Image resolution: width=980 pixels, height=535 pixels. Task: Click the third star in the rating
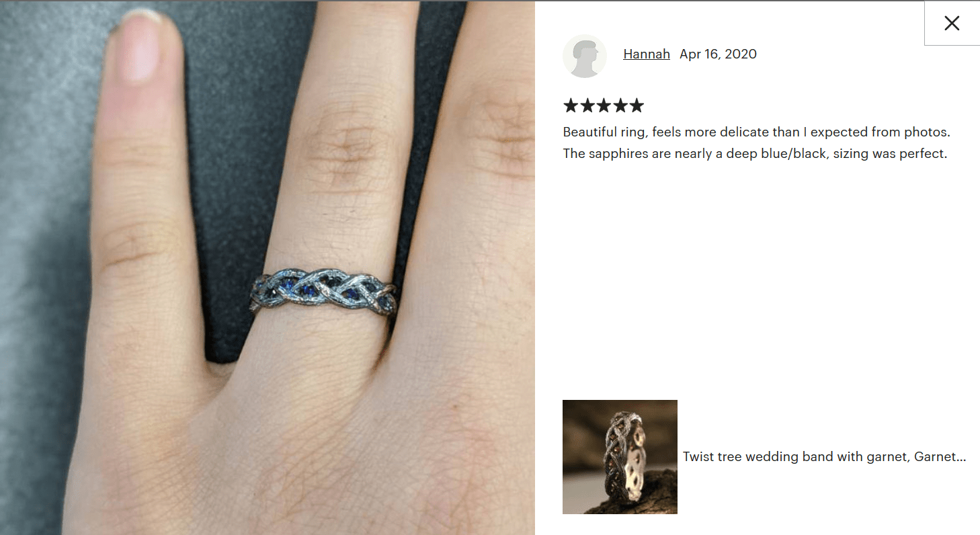pyautogui.click(x=604, y=106)
